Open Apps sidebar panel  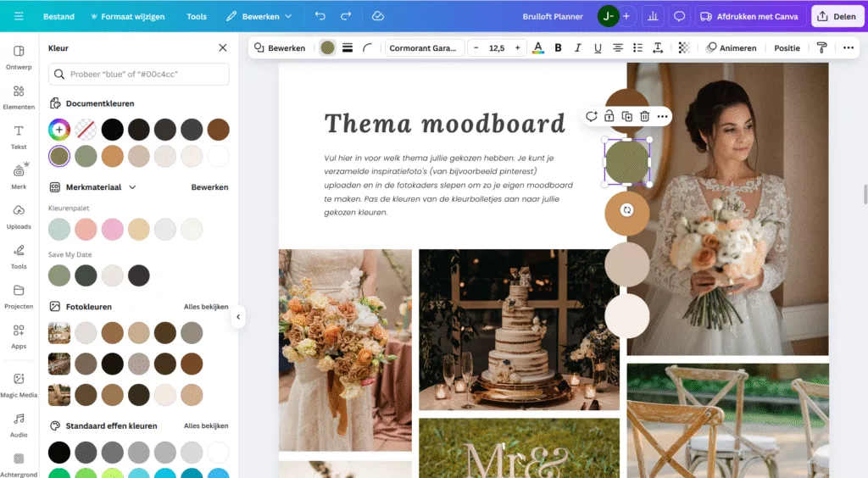click(x=19, y=336)
